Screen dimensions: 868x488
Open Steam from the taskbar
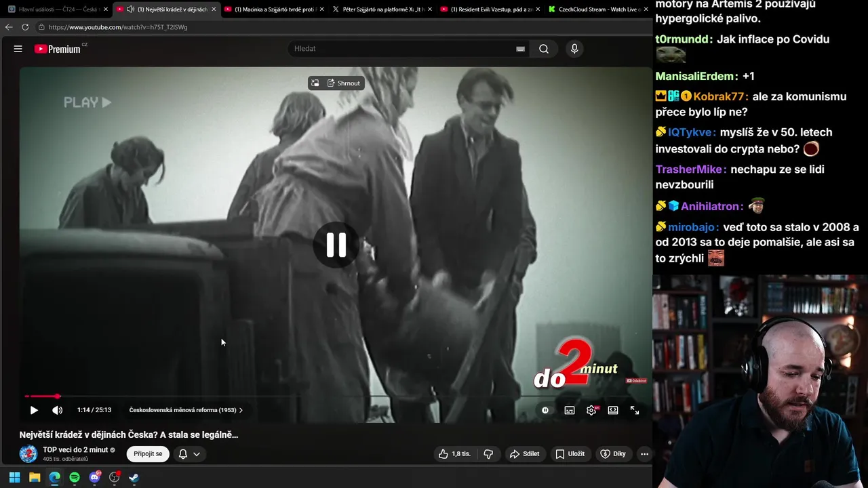pyautogui.click(x=134, y=477)
